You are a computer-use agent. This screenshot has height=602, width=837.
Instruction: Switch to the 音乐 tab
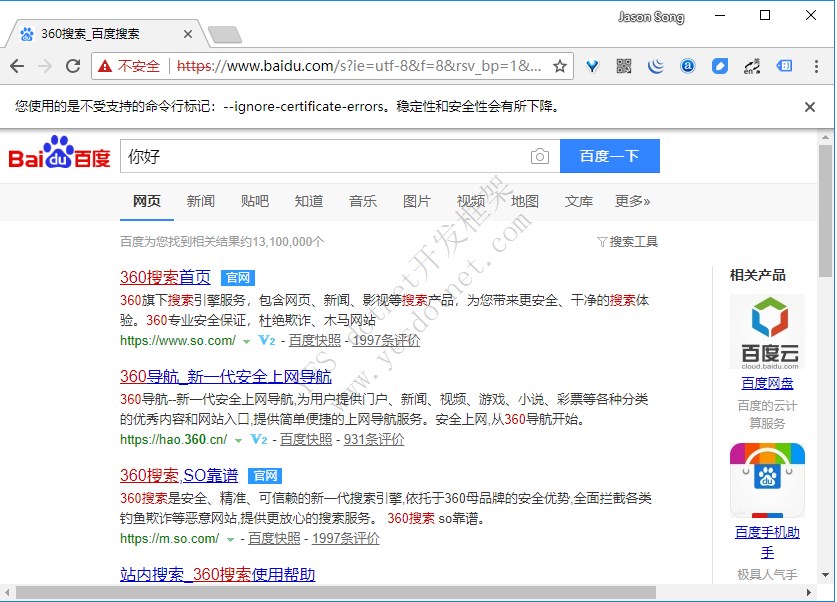(363, 201)
